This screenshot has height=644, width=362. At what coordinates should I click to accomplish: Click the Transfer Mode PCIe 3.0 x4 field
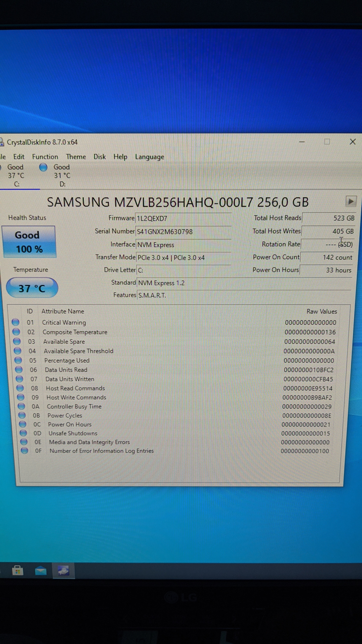pos(184,257)
